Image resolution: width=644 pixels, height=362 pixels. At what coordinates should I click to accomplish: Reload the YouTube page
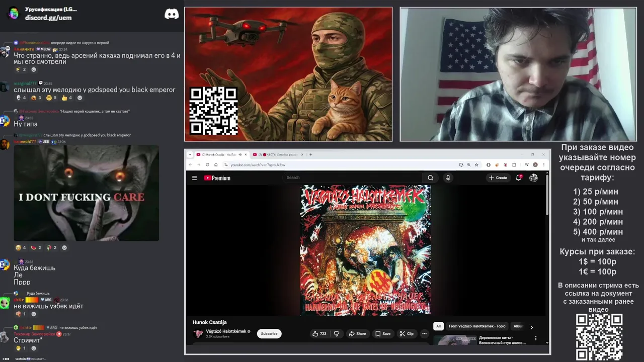tap(207, 164)
